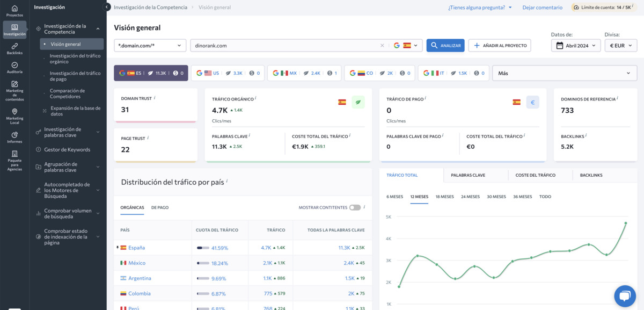Switch to the Palabras clave chart tab

468,175
